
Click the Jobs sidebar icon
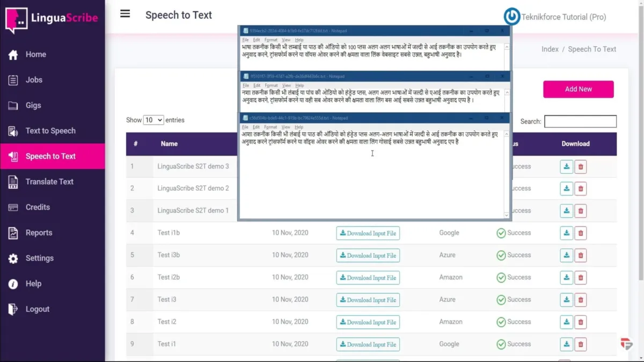click(13, 80)
